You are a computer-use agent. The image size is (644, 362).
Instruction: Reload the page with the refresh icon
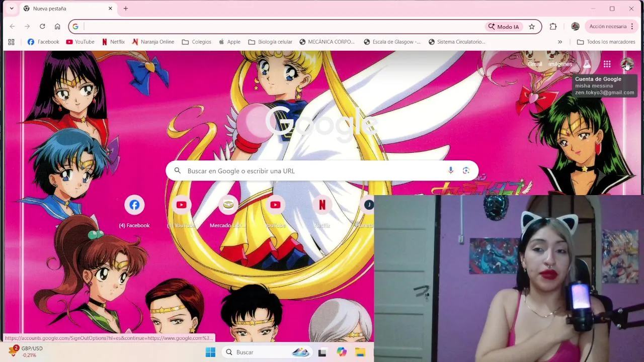click(x=42, y=27)
